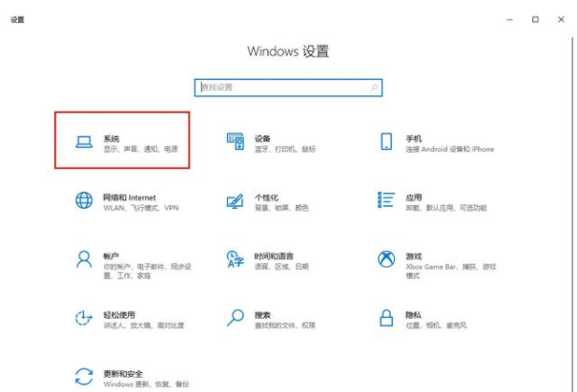577x392 pixels.
Task: Select the 网络和 Internet title
Action: [129, 197]
